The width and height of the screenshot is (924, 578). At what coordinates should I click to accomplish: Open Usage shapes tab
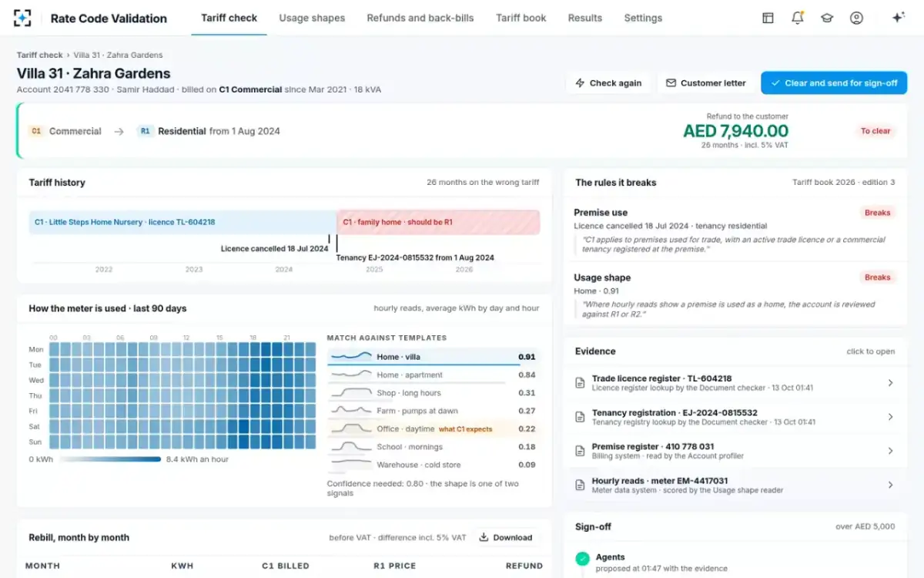pyautogui.click(x=312, y=18)
